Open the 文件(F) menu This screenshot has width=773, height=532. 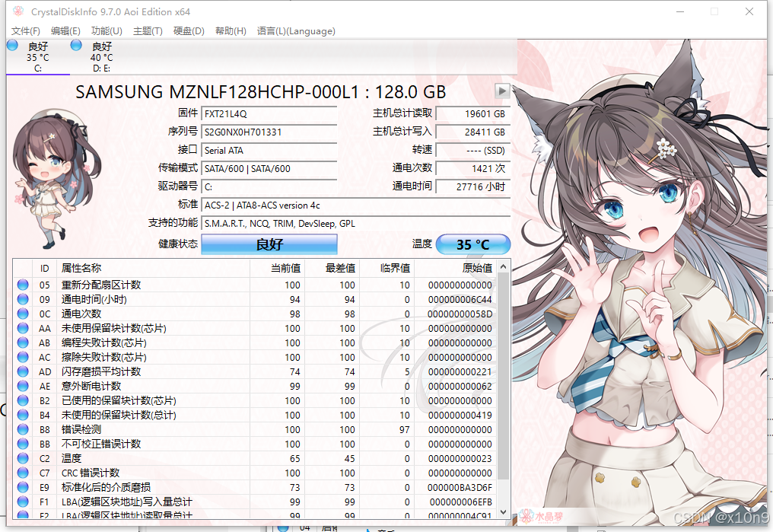click(26, 31)
